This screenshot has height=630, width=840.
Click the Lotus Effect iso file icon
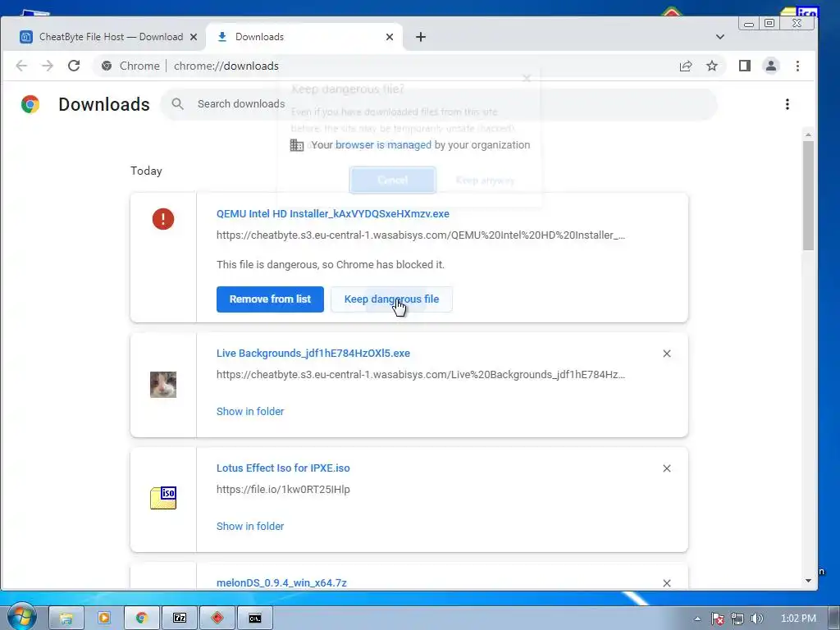(x=163, y=498)
